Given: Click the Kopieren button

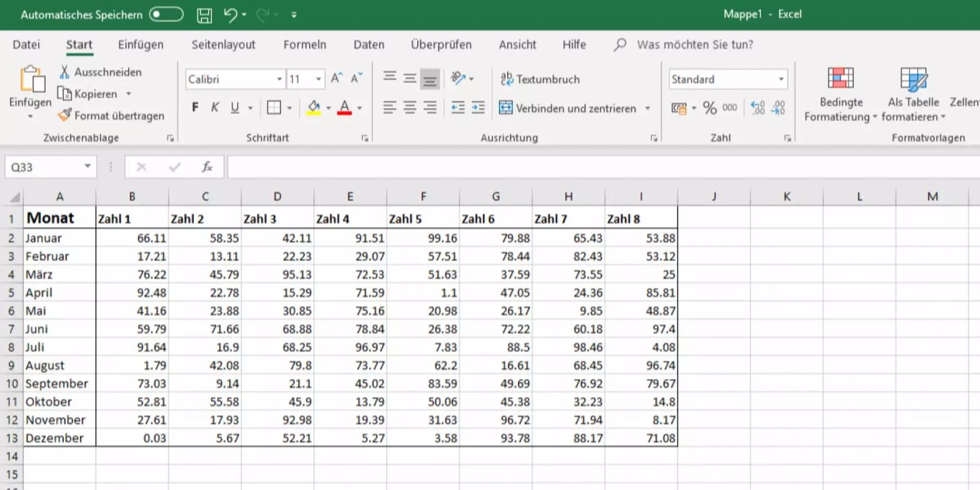Looking at the screenshot, I should point(88,94).
